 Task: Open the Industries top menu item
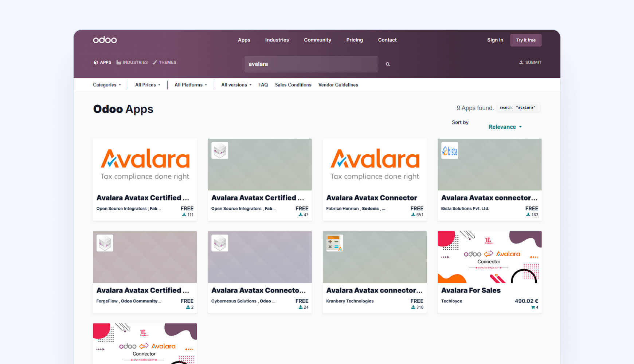[x=277, y=40]
